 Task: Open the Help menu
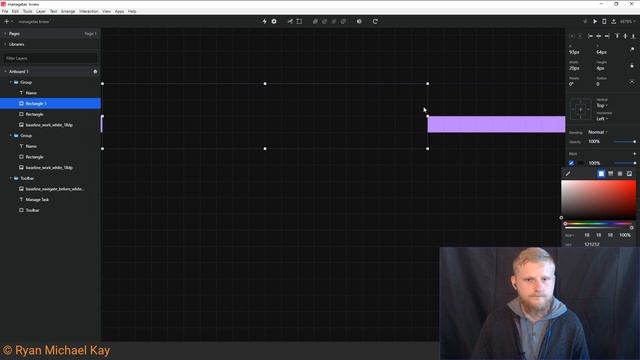click(x=132, y=11)
